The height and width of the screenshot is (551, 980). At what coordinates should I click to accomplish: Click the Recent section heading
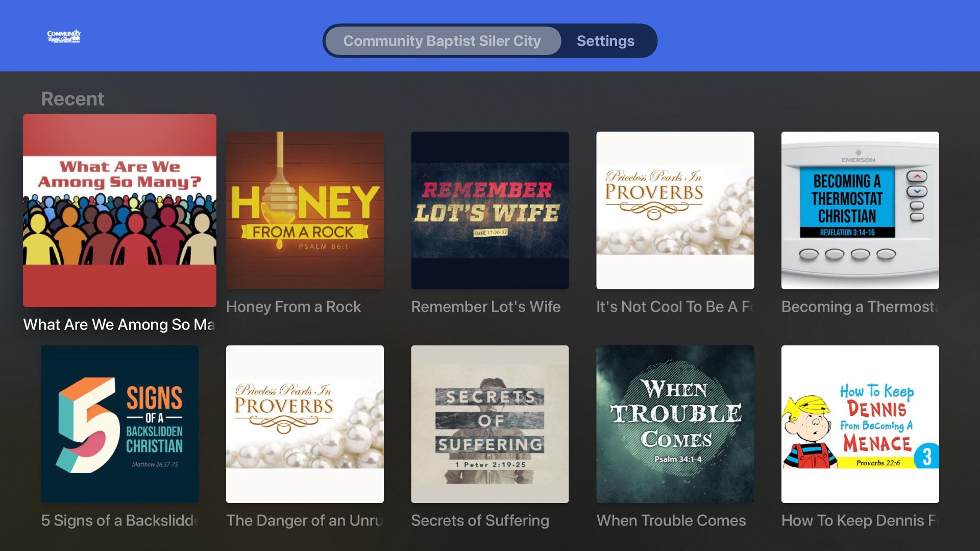(x=72, y=98)
